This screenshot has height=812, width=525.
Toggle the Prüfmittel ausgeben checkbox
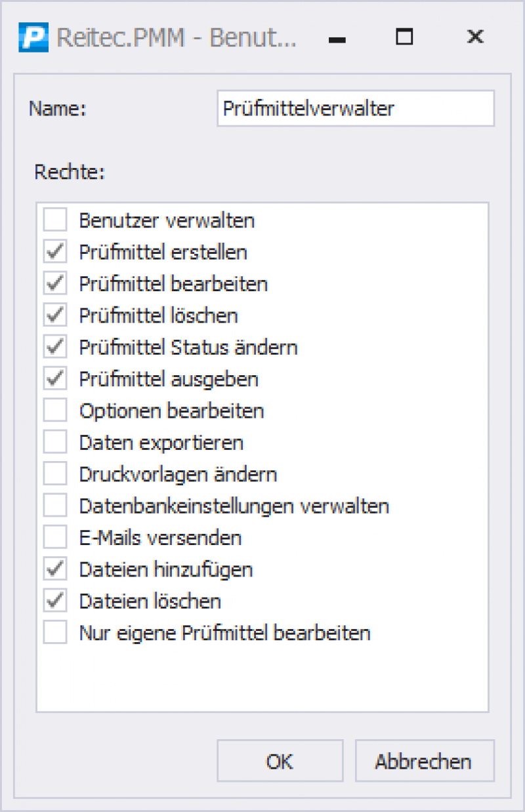click(x=55, y=378)
